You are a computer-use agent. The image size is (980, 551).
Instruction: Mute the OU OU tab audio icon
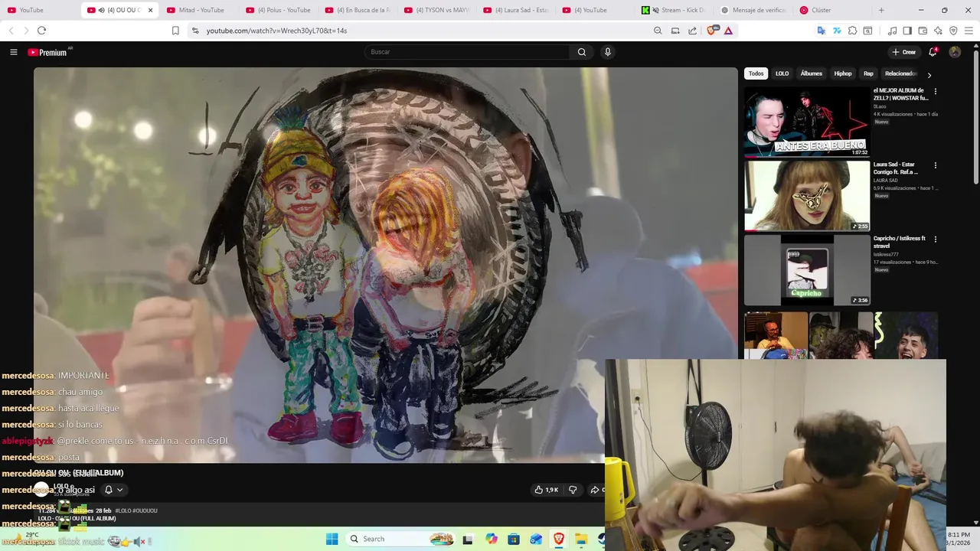point(102,10)
